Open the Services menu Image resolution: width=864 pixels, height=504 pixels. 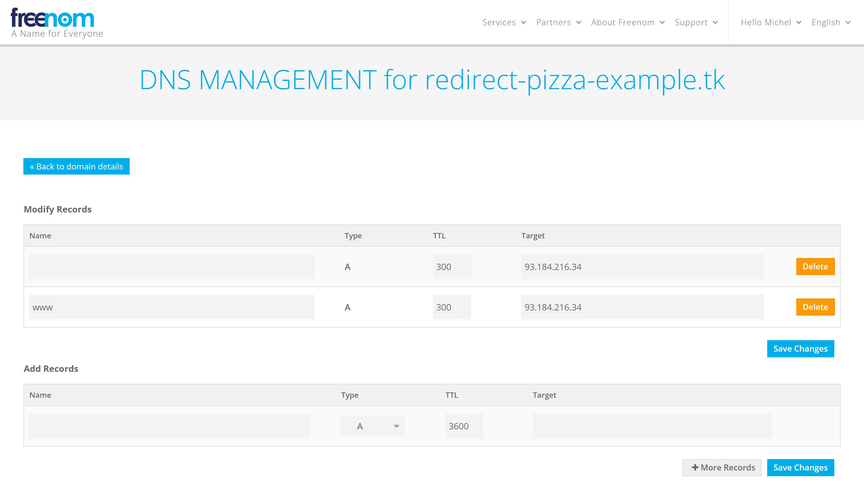[504, 23]
